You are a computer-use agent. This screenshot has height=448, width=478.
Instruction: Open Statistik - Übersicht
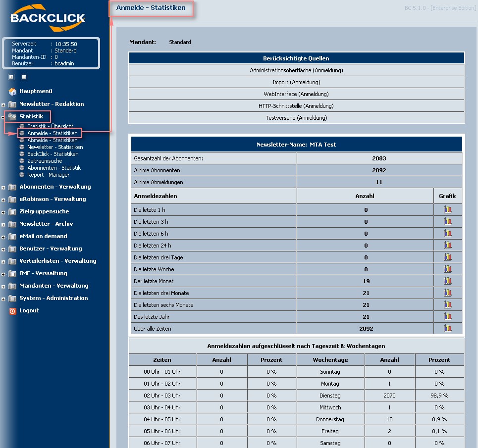(x=51, y=126)
